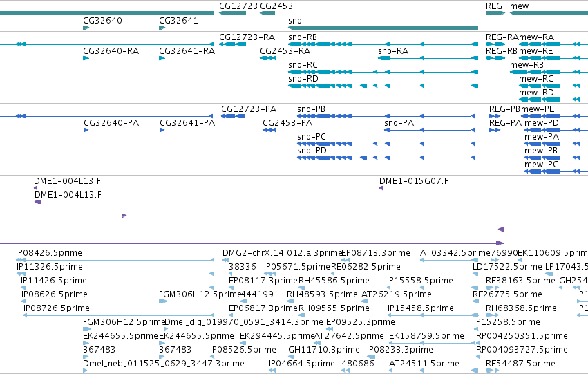Click the DMG2-chrX.14.012.a.3prime label

click(x=282, y=253)
